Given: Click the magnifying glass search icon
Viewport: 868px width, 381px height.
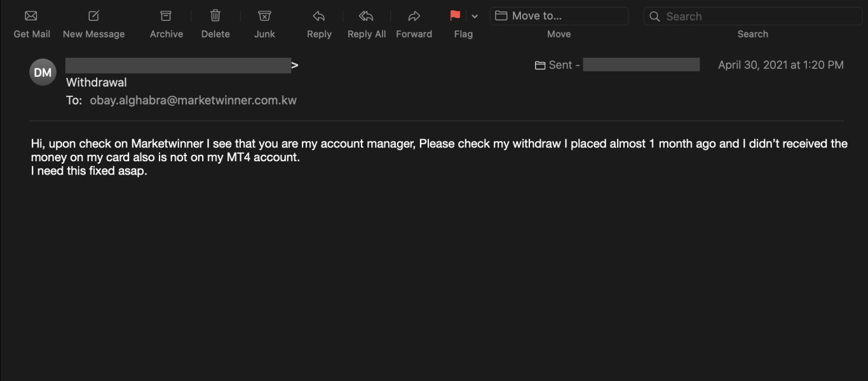Looking at the screenshot, I should [654, 17].
